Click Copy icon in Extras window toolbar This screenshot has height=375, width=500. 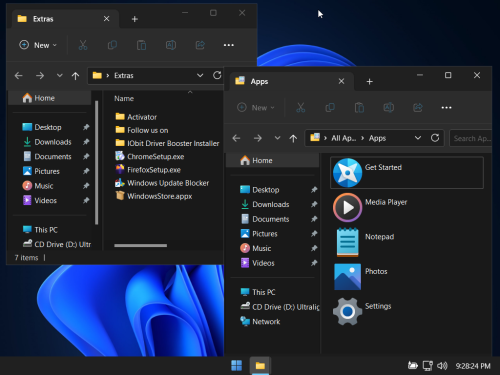click(x=112, y=45)
